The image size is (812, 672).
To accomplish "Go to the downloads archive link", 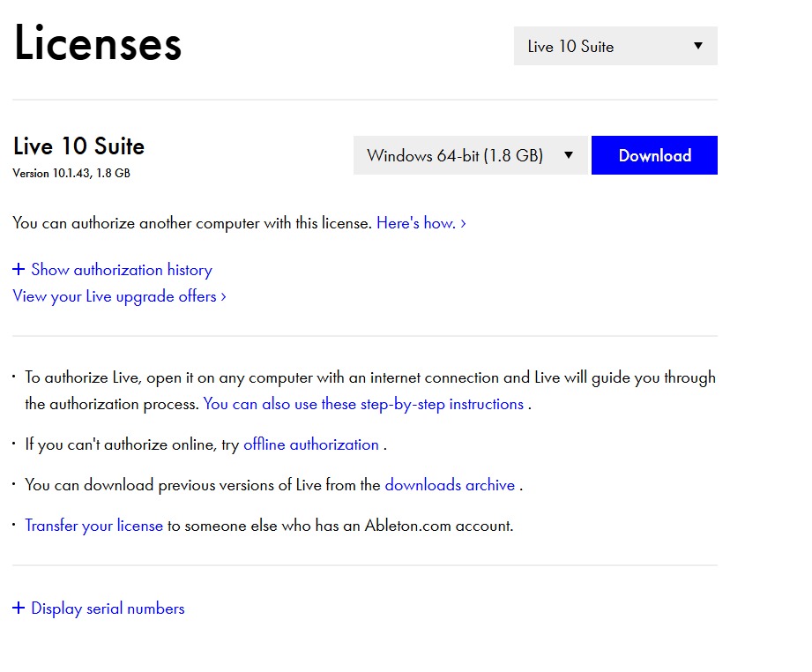I will 450,485.
